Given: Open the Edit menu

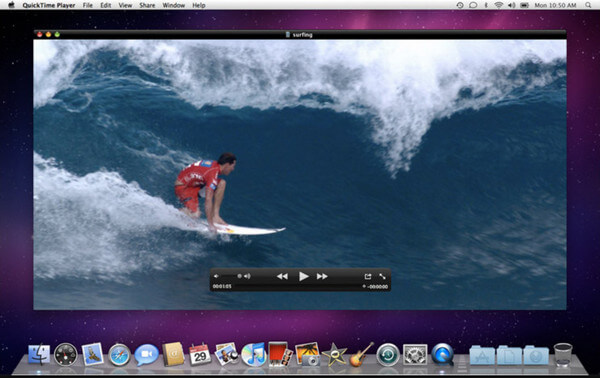Looking at the screenshot, I should coord(106,5).
